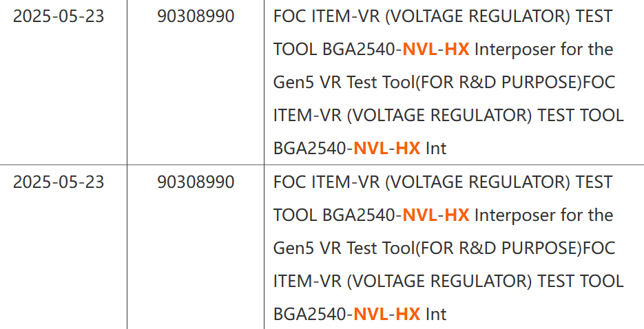Click the highlighted HX before 'Int' in the second row
The width and height of the screenshot is (644, 329).
click(408, 315)
